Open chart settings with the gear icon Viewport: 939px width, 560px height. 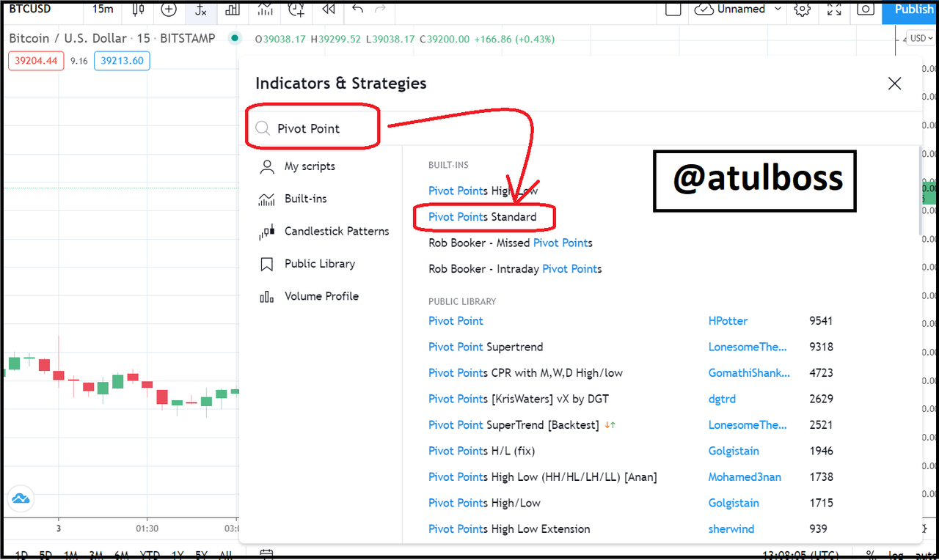tap(803, 9)
